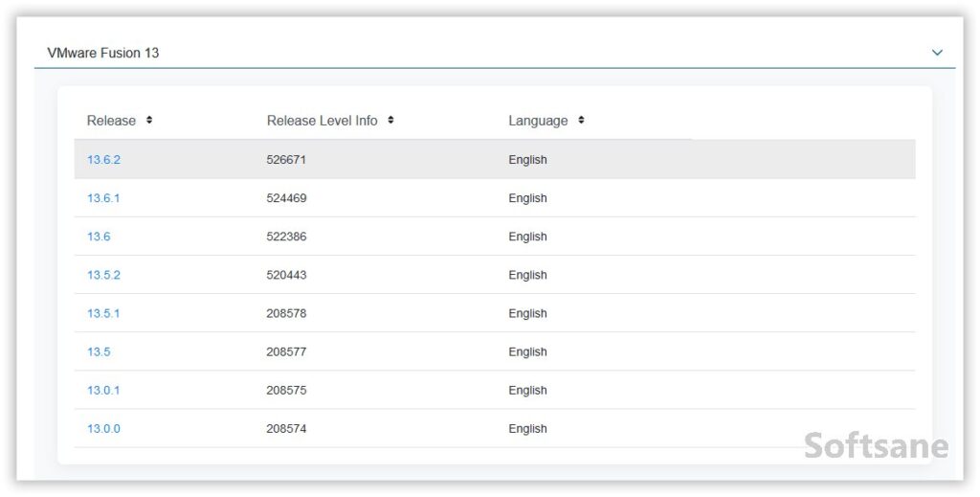This screenshot has width=980, height=497.
Task: Click English in the 13.0.0 row
Action: coord(527,429)
